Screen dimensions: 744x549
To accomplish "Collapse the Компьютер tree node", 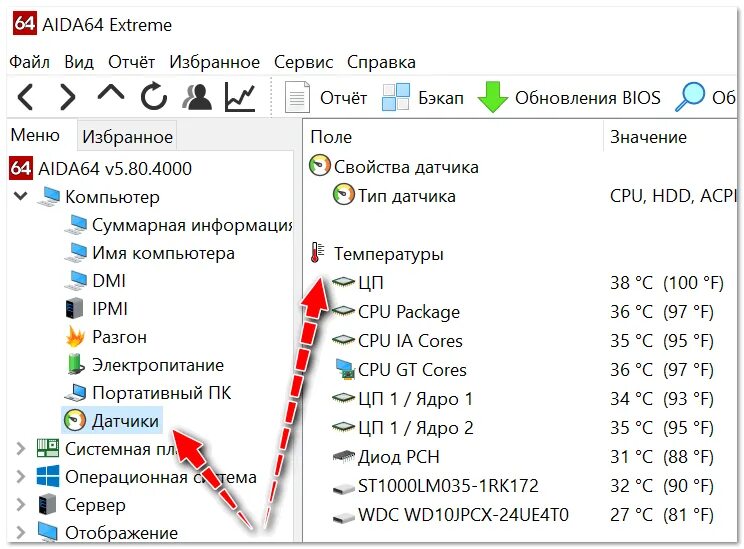I will tap(21, 195).
